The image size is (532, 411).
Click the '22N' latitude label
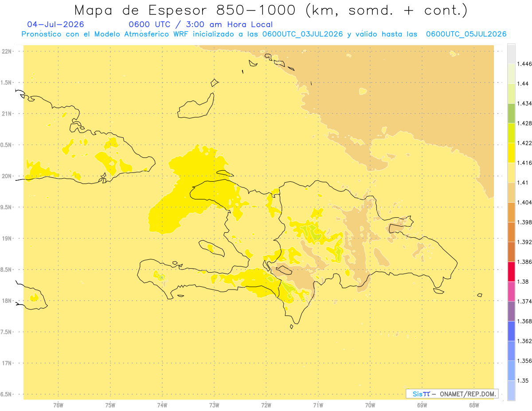[7, 51]
